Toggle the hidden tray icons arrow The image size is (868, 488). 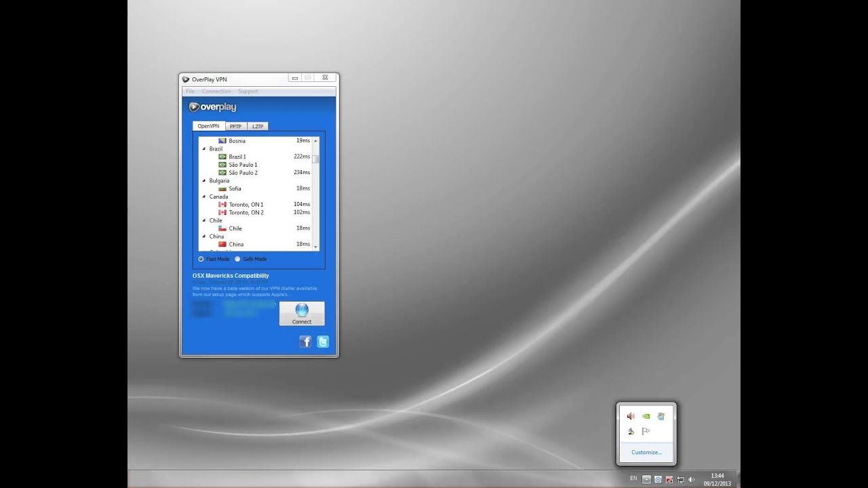click(x=646, y=479)
